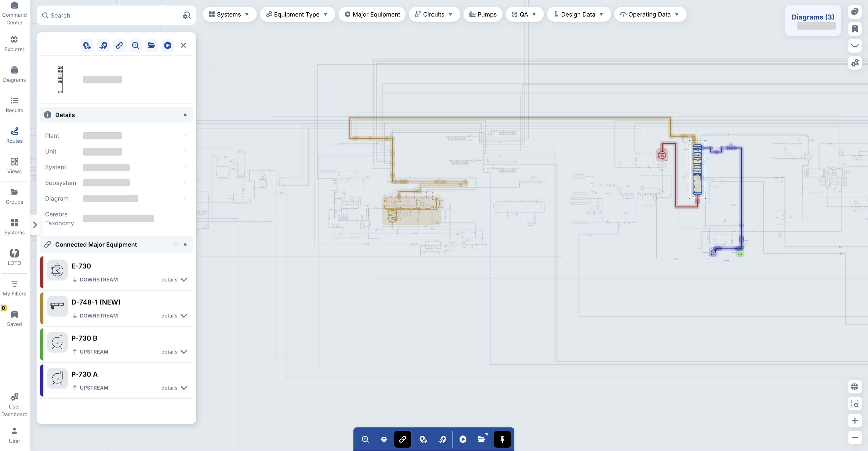The height and width of the screenshot is (451, 868).
Task: Collapse the Details section
Action: pyautogui.click(x=185, y=115)
